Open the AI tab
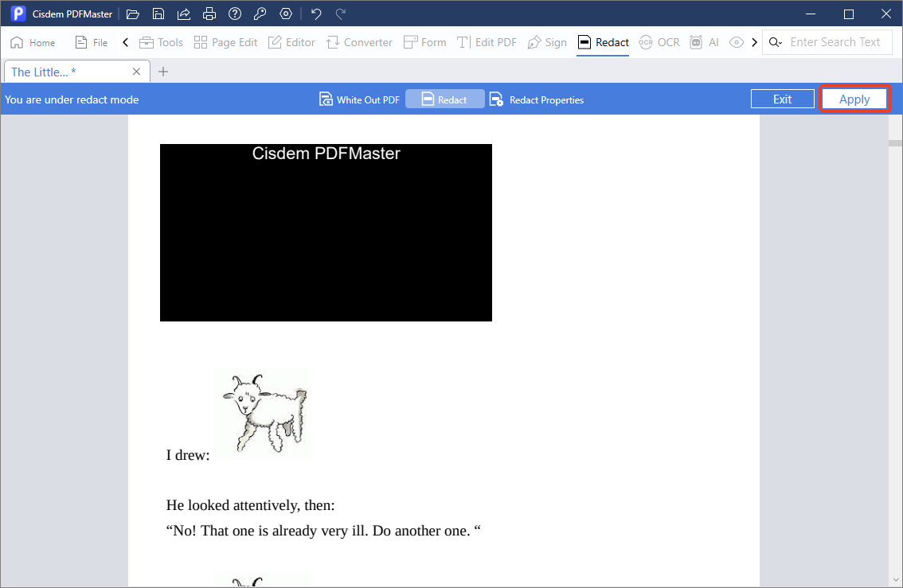Image resolution: width=903 pixels, height=588 pixels. pyautogui.click(x=704, y=43)
